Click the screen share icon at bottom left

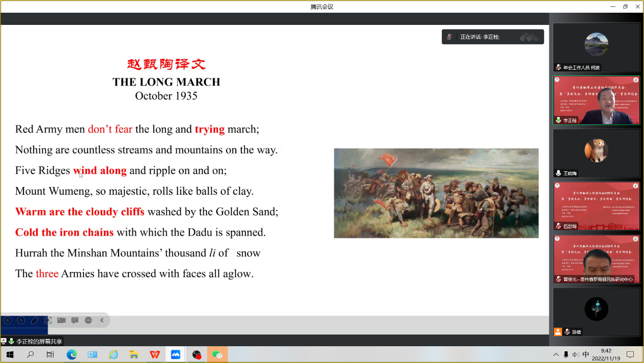4,341
